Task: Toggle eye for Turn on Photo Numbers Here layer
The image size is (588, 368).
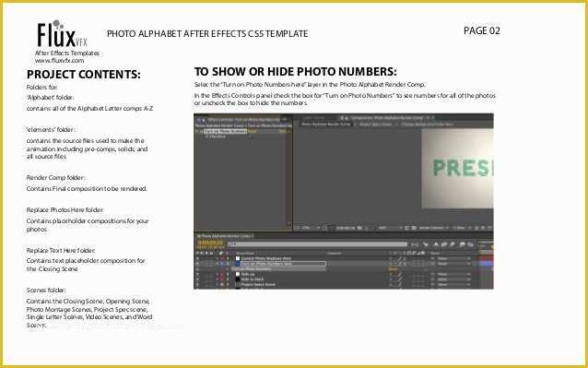Action: pos(197,264)
